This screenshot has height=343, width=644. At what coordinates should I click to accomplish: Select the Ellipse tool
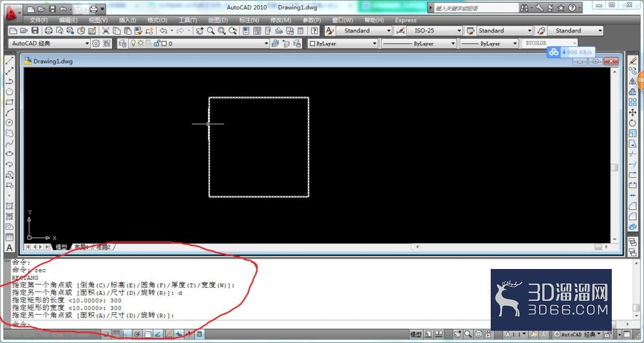(x=9, y=154)
